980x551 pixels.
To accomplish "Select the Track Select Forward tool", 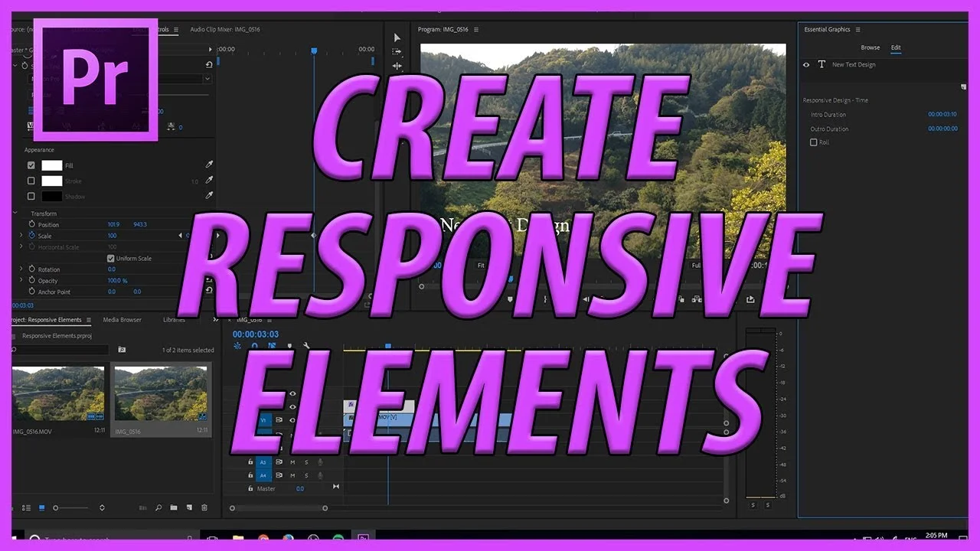I will click(397, 51).
